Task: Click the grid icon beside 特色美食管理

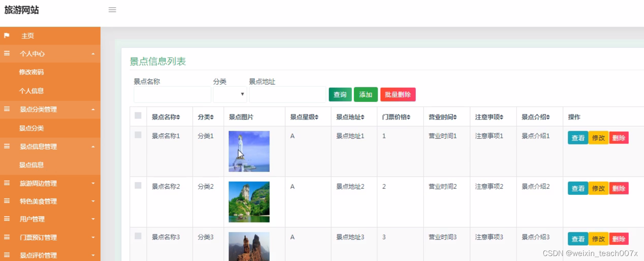Action: 7,201
